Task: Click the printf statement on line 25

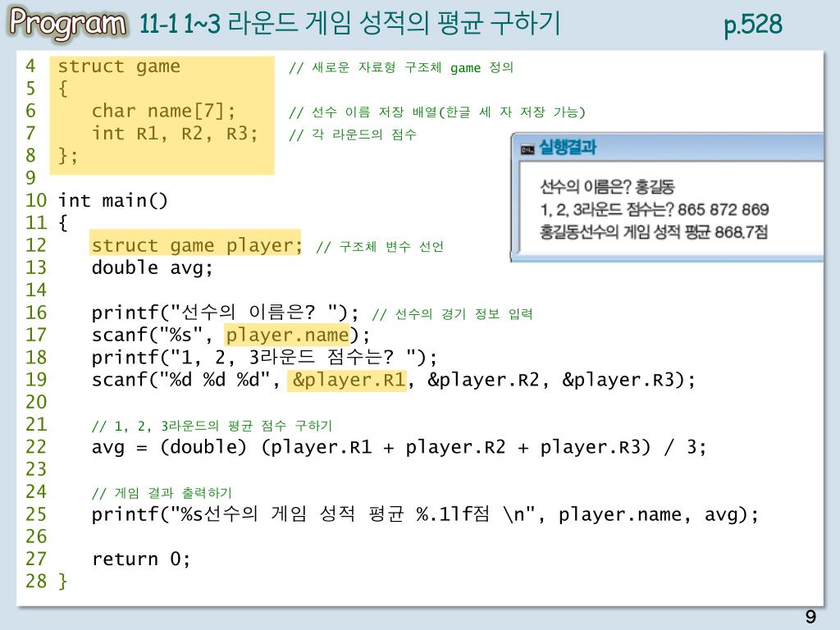Action: pyautogui.click(x=426, y=514)
